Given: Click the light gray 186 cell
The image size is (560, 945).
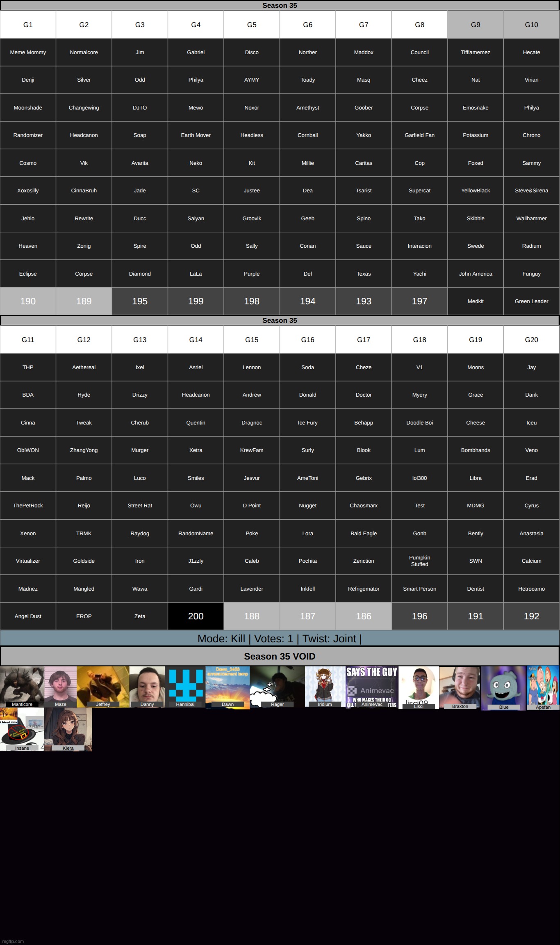Looking at the screenshot, I should [364, 616].
